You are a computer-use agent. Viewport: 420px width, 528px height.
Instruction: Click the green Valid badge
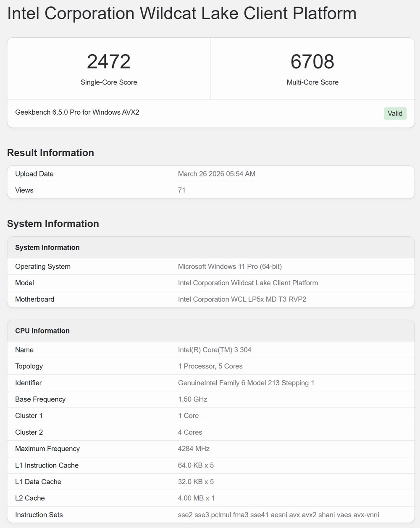395,113
